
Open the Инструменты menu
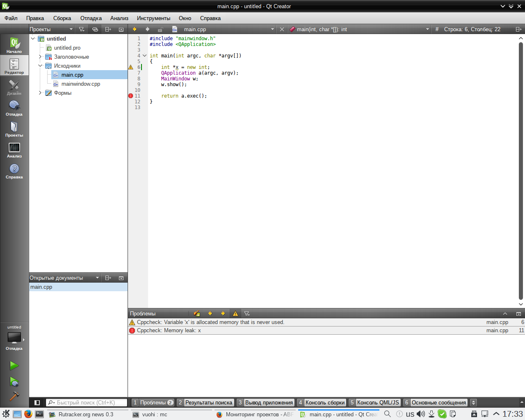[x=153, y=18]
